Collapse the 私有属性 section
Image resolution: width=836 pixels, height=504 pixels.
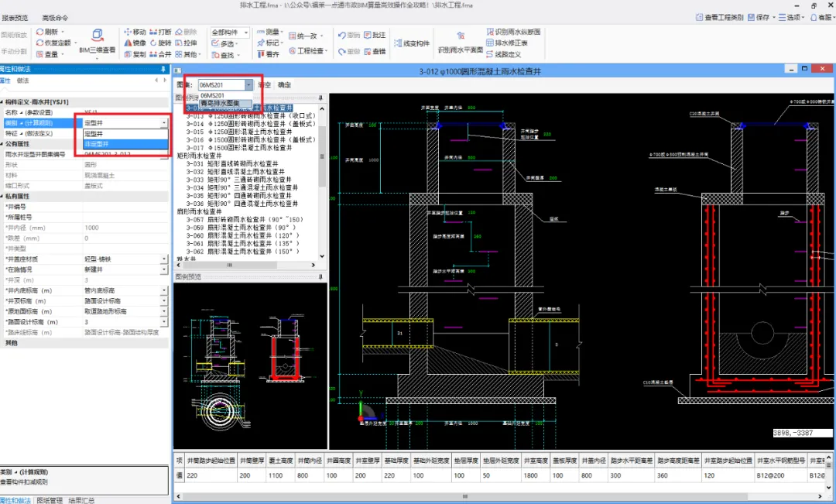(x=2, y=197)
